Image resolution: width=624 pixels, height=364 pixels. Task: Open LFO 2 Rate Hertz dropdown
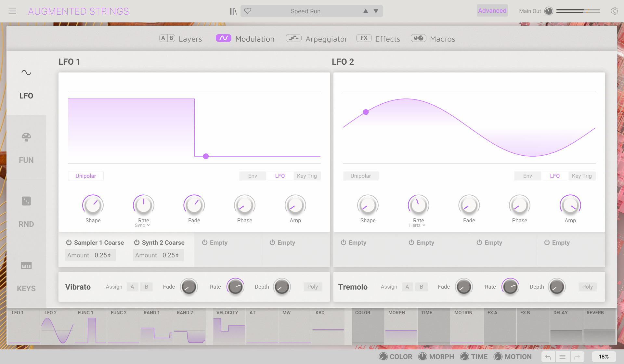pyautogui.click(x=417, y=225)
